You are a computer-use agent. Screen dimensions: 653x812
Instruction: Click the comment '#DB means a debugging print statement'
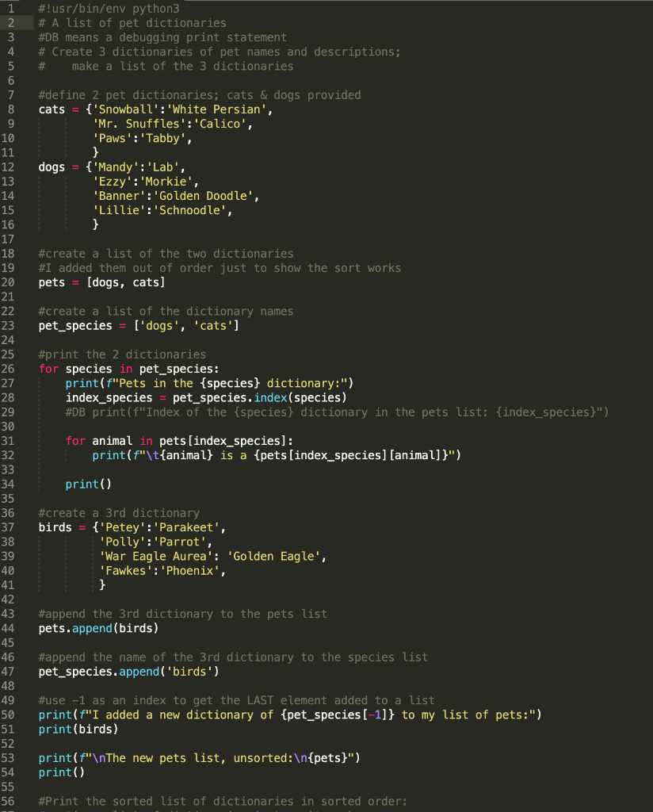click(162, 37)
